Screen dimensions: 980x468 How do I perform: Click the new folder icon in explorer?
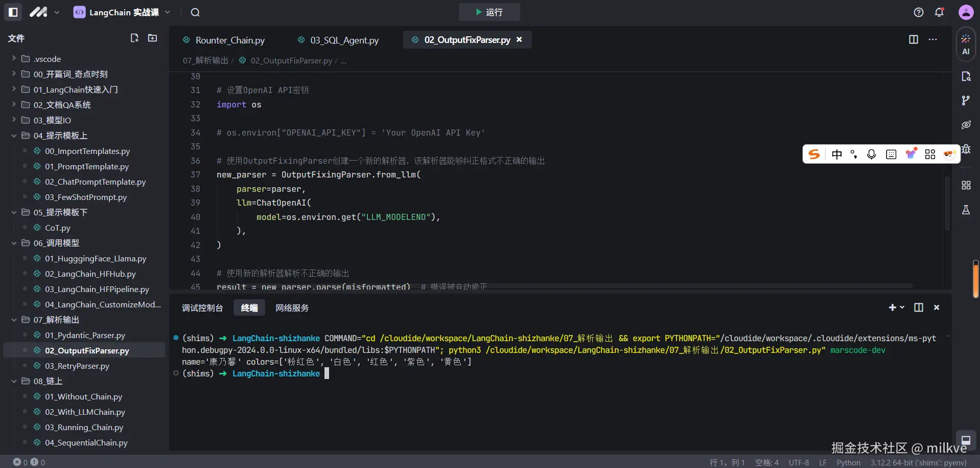[152, 38]
